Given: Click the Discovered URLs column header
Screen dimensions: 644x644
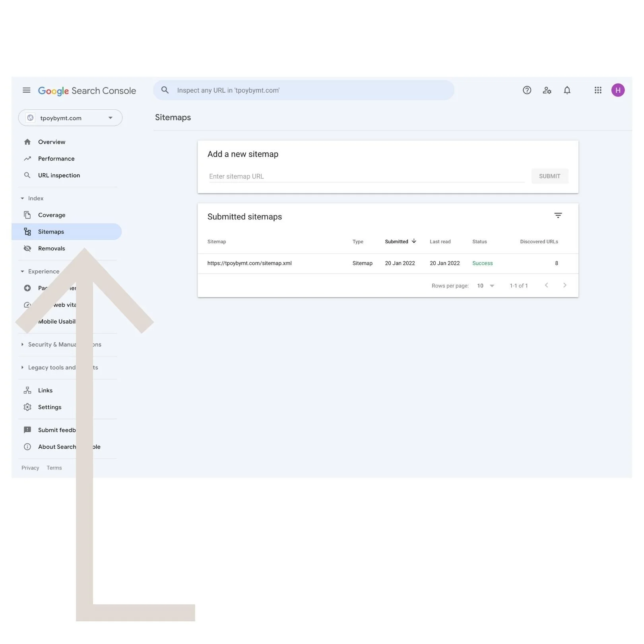Looking at the screenshot, I should (539, 242).
